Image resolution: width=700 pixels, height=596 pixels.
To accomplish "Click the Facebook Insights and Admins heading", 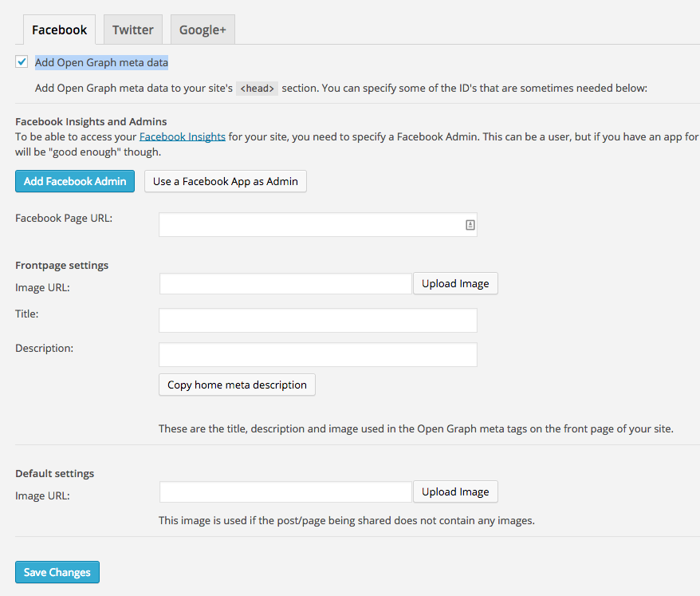I will 91,121.
